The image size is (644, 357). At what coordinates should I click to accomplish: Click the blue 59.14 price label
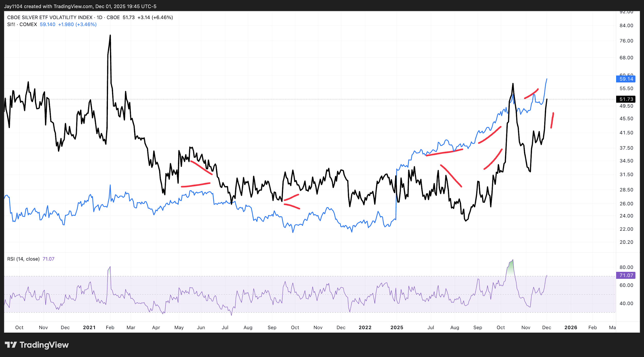pos(625,79)
